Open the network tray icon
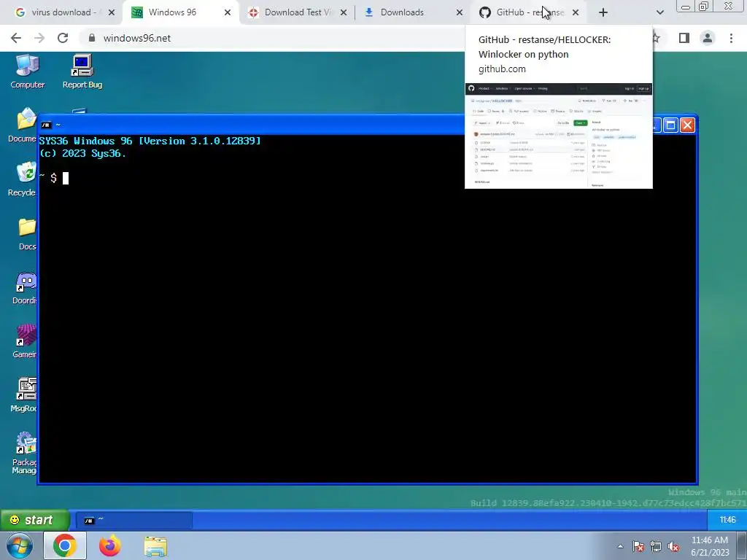Image resolution: width=747 pixels, height=560 pixels. tap(656, 546)
